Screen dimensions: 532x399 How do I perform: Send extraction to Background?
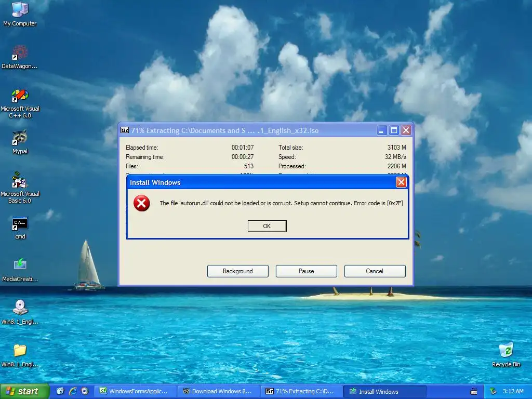[x=238, y=271]
